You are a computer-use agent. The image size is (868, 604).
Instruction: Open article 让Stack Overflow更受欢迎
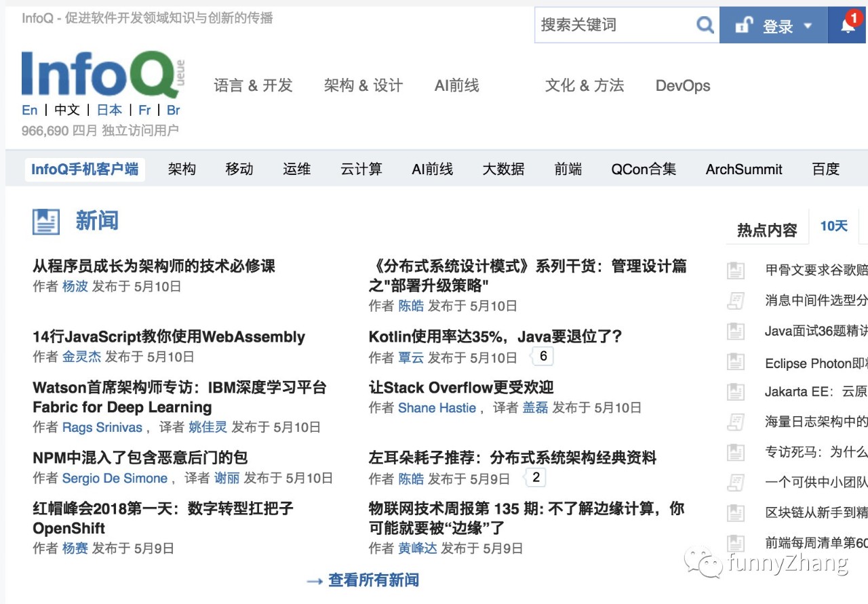click(461, 387)
